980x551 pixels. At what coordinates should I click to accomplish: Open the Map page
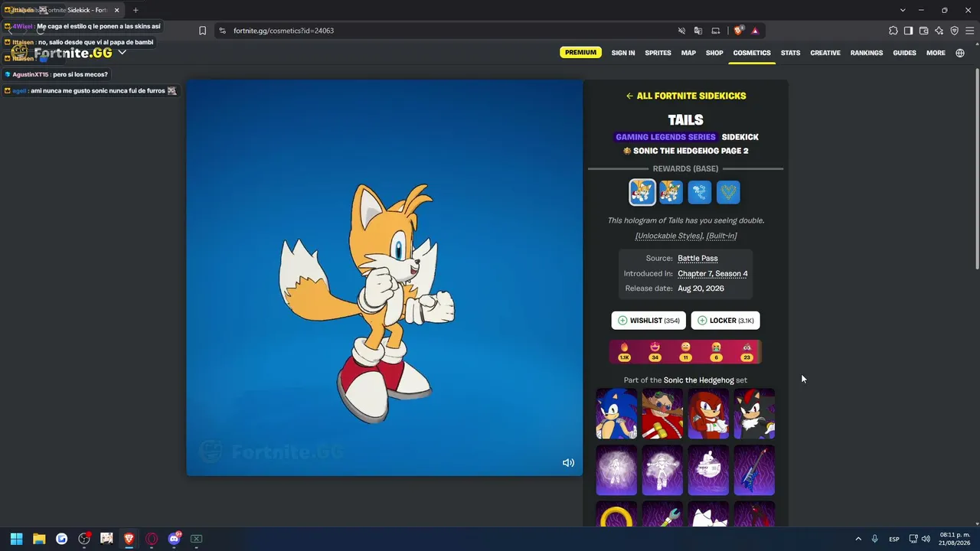point(688,53)
